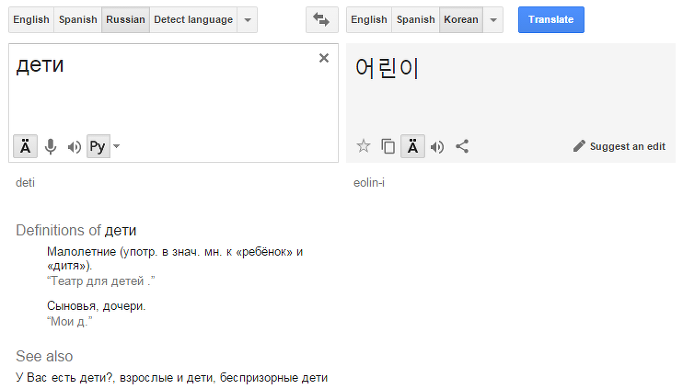The width and height of the screenshot is (683, 389).
Task: Toggle the translation romanization Ä button
Action: [413, 146]
